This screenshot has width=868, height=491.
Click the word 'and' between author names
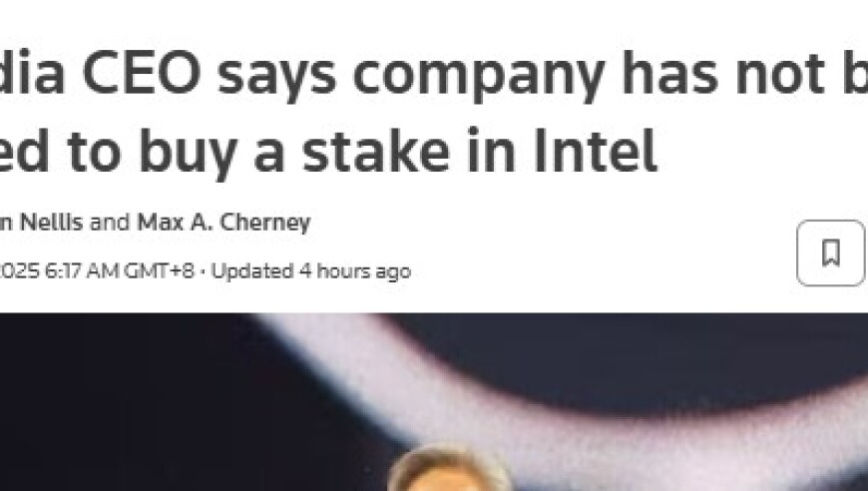coord(110,222)
